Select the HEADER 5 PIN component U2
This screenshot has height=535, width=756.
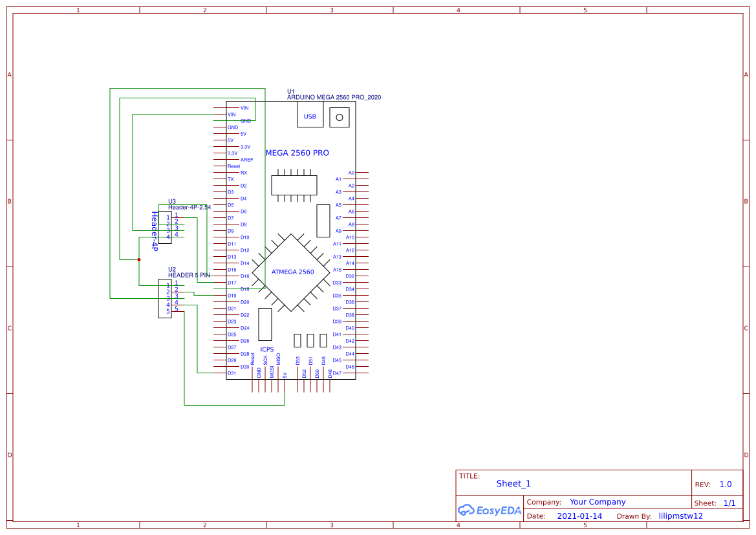point(165,298)
